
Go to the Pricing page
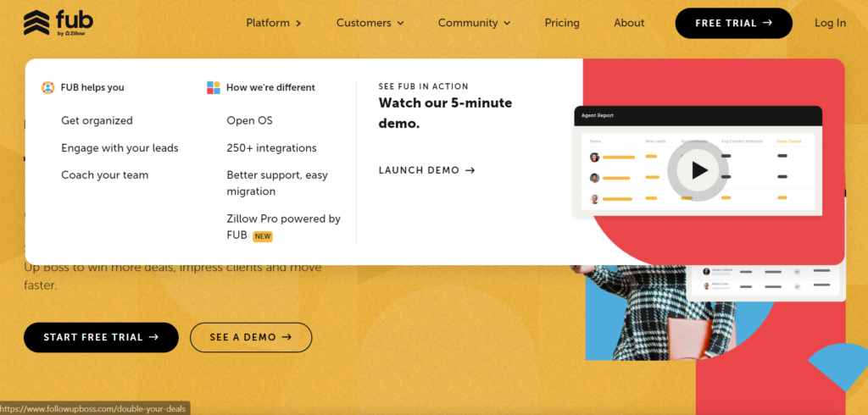click(562, 23)
